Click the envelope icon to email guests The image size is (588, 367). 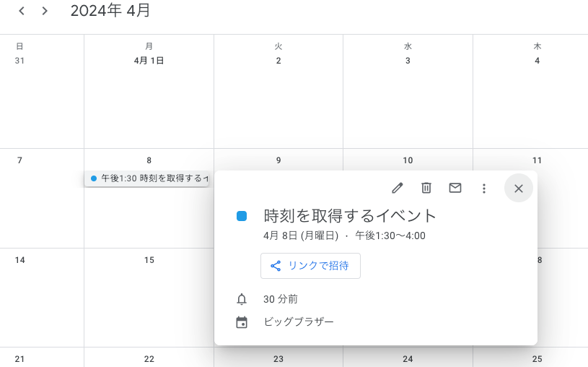click(x=455, y=188)
